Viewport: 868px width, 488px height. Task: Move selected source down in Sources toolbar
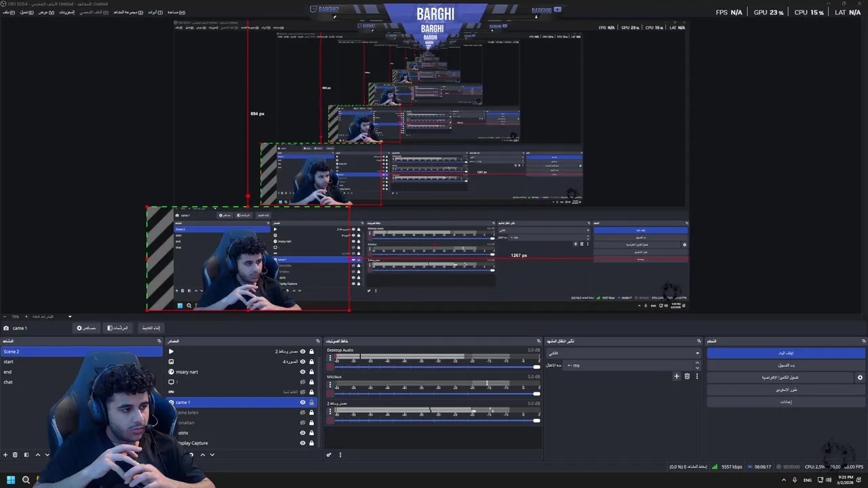pos(212,455)
